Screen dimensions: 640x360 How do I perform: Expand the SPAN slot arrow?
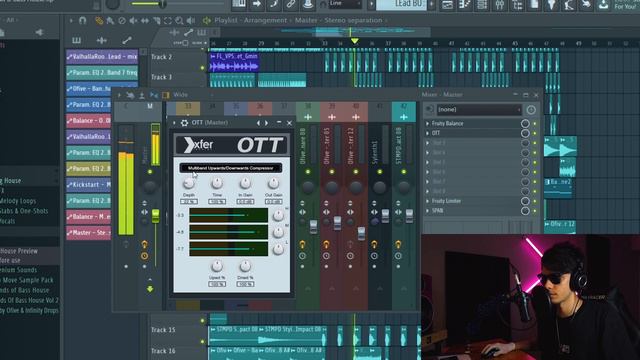tap(427, 211)
